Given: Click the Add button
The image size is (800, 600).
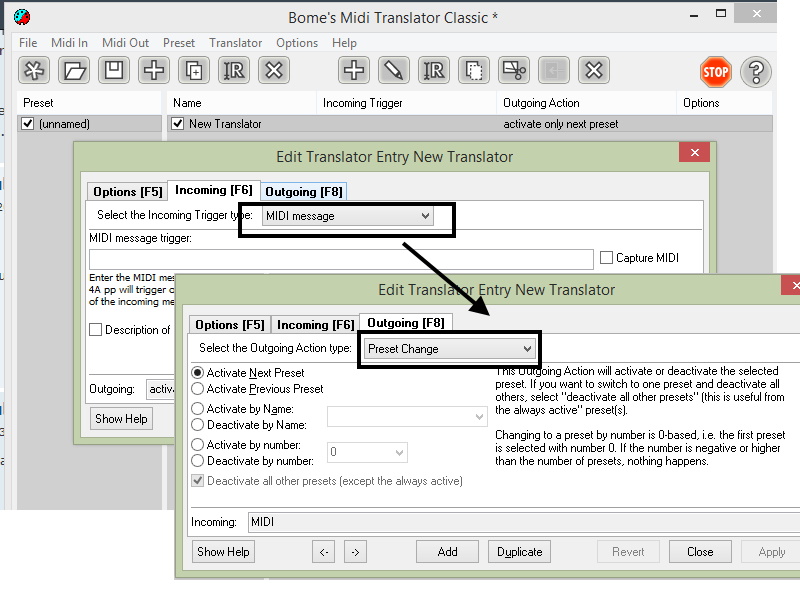Looking at the screenshot, I should (447, 552).
